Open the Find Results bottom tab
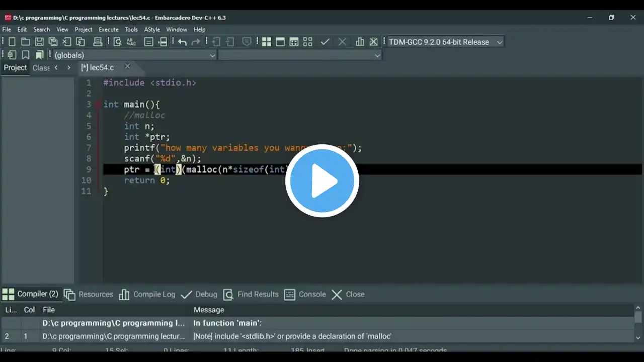Image resolution: width=644 pixels, height=362 pixels. [x=251, y=294]
